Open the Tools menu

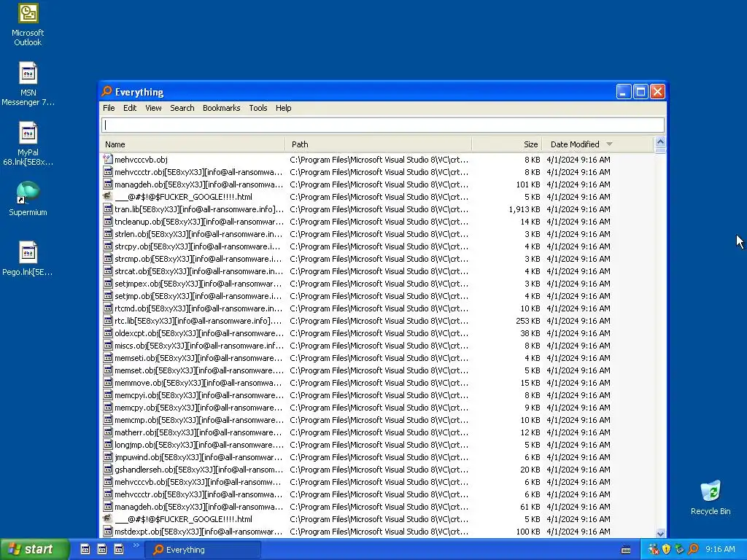pos(258,108)
